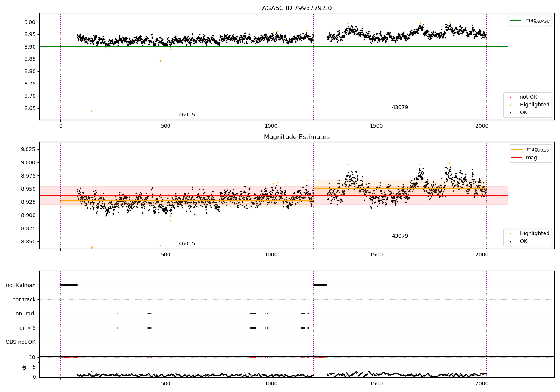Click "not OK" in top plot legend
Screen dimensions: 560x392
(x=528, y=97)
